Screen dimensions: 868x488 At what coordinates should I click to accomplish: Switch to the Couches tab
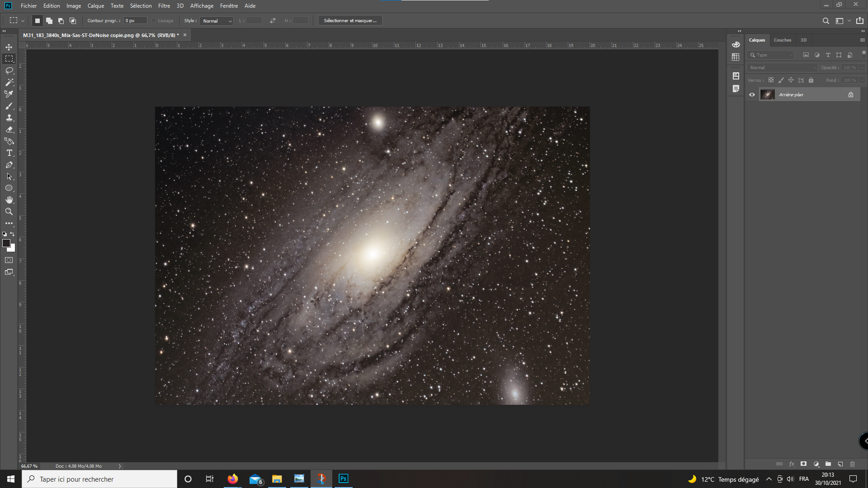pyautogui.click(x=783, y=40)
